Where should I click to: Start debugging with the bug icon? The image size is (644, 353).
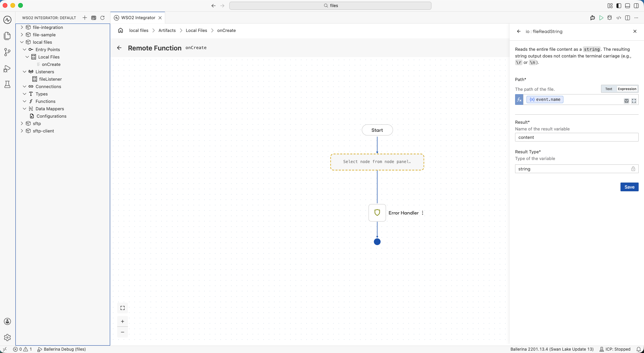(x=610, y=18)
